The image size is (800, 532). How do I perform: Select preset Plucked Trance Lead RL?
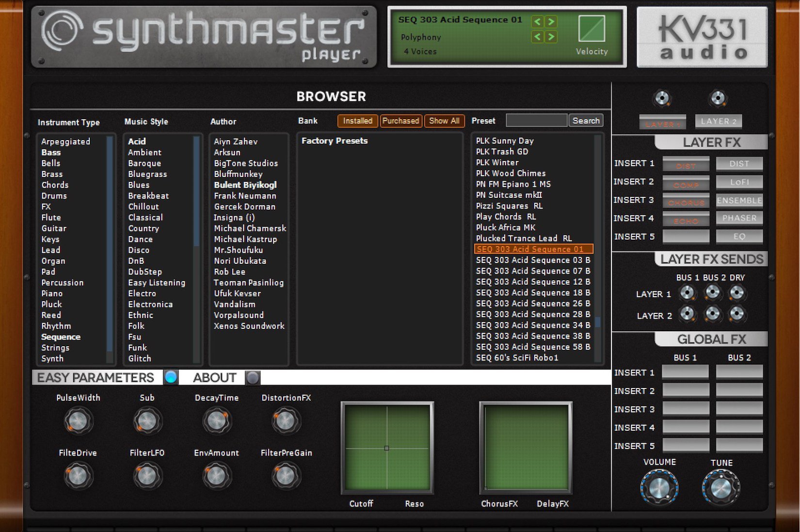[524, 238]
